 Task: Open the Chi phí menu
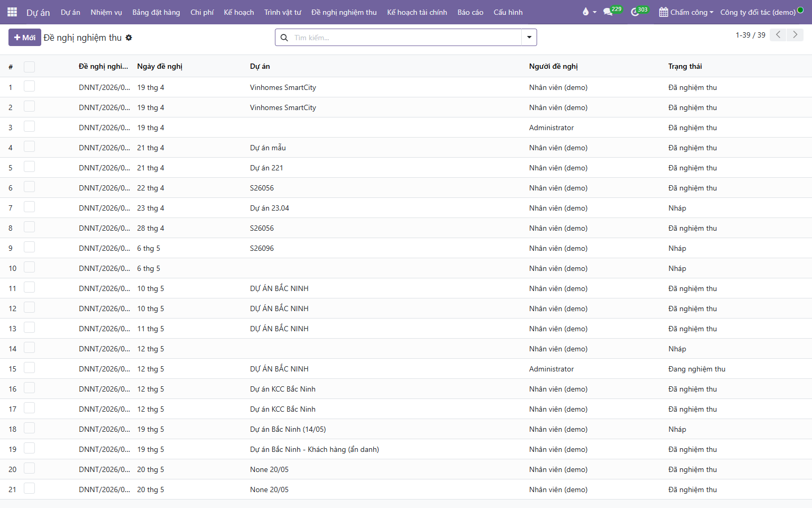(202, 12)
